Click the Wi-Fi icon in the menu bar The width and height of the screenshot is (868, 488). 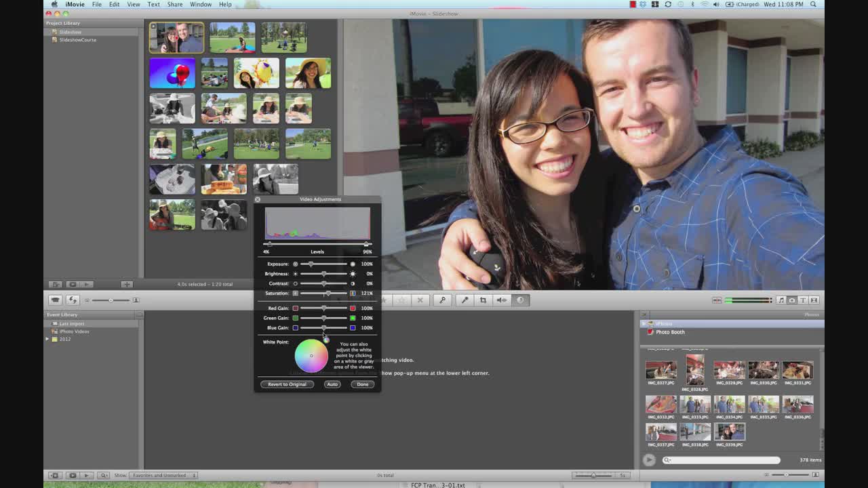pyautogui.click(x=705, y=4)
